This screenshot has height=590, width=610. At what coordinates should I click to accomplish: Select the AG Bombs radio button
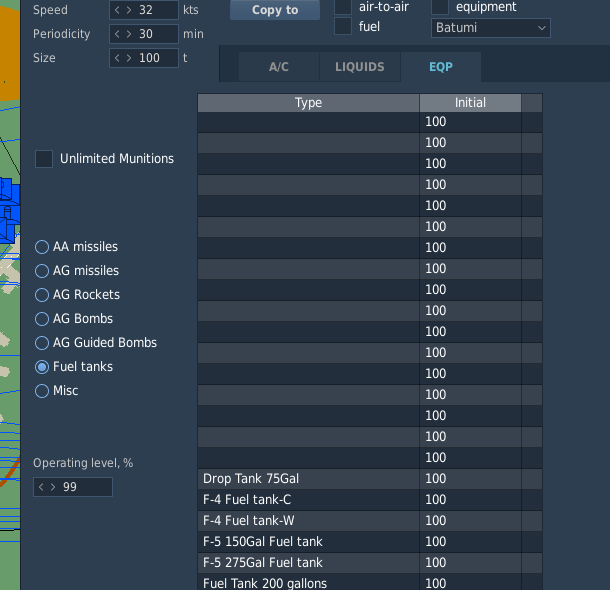[x=42, y=319]
